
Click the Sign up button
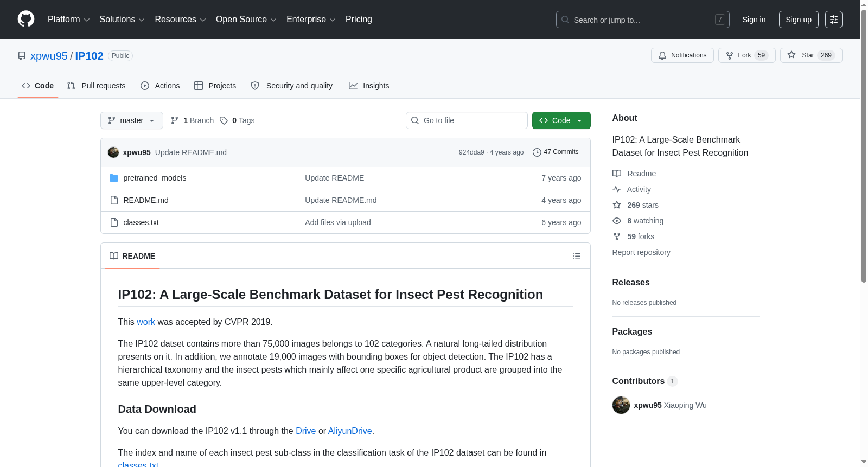799,20
